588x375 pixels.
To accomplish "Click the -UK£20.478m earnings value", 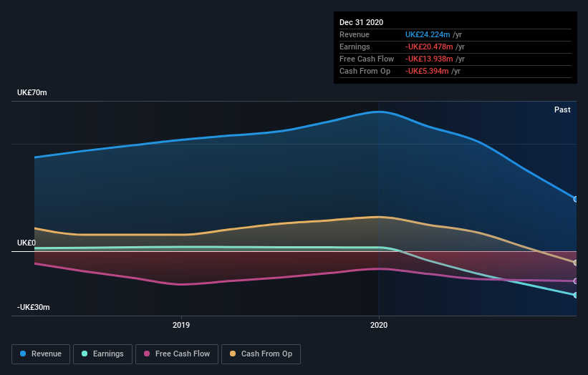I will click(x=429, y=47).
